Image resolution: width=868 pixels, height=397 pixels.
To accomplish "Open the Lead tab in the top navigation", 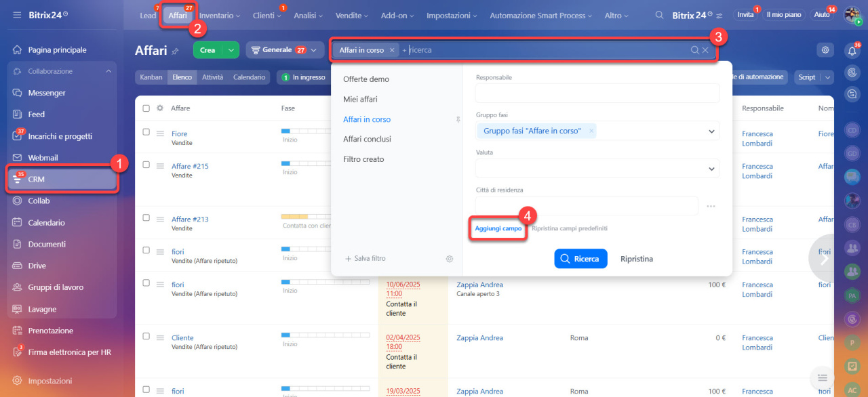I will pos(148,16).
